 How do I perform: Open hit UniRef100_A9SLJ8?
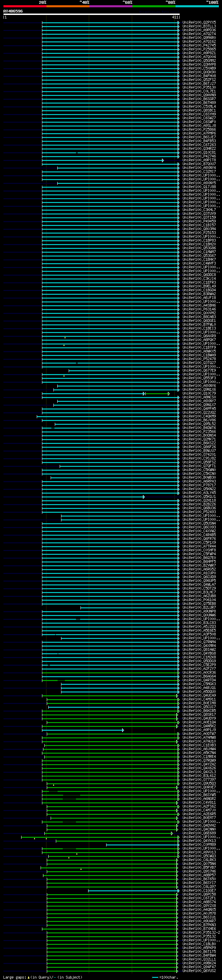click(x=199, y=126)
